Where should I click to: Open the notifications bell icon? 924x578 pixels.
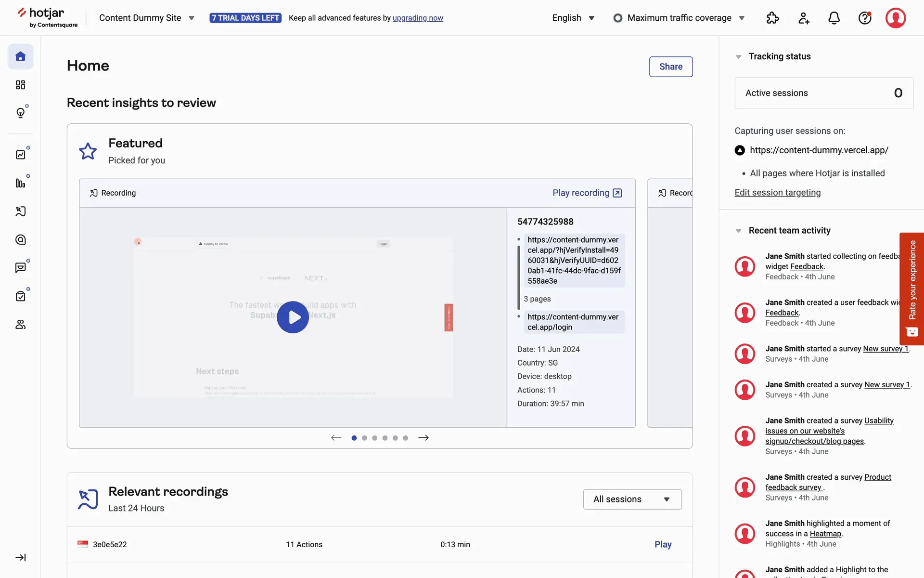tap(834, 18)
